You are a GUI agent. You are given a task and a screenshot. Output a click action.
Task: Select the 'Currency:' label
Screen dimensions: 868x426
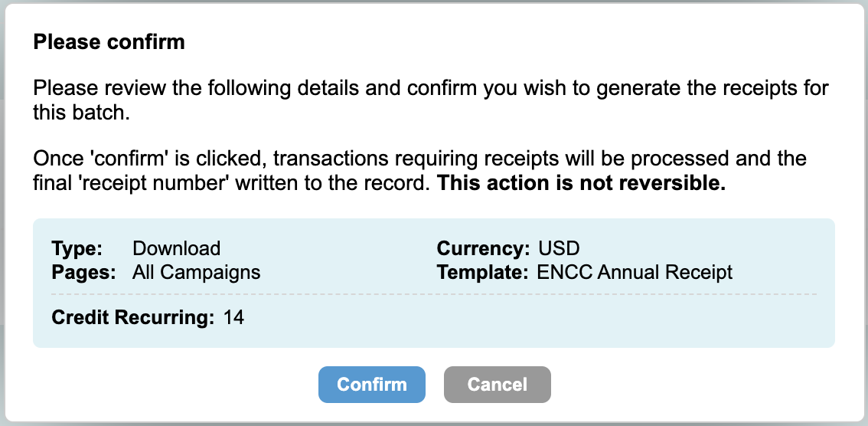coord(483,248)
